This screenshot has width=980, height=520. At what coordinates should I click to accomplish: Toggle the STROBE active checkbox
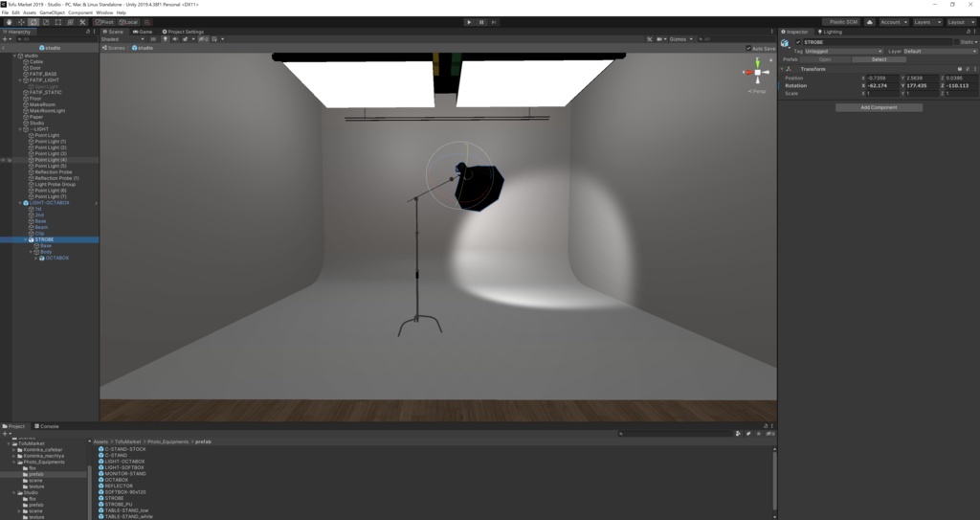click(798, 42)
